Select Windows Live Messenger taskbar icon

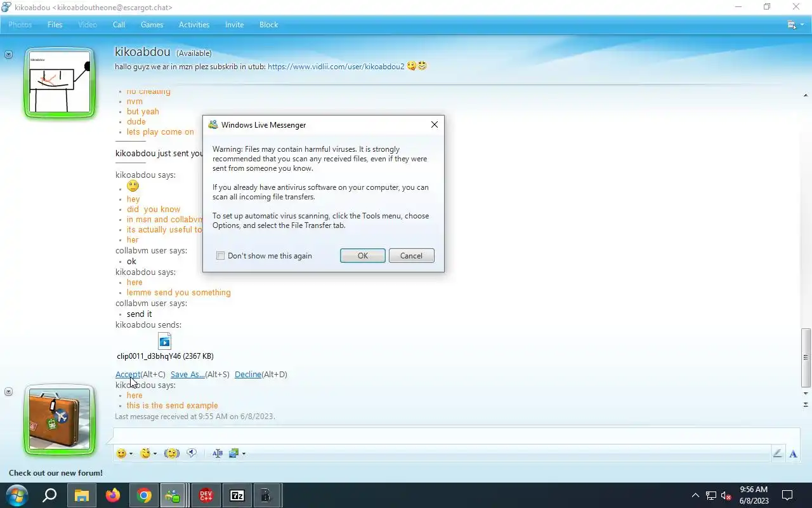click(x=172, y=495)
